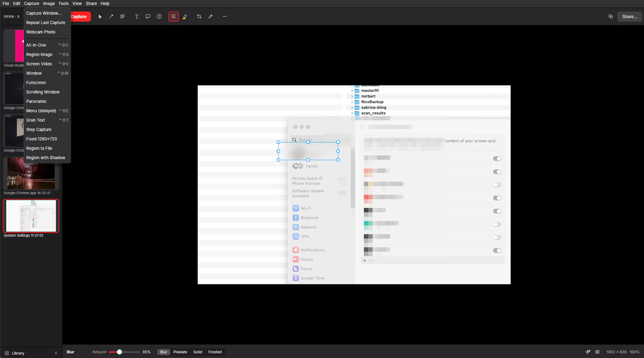This screenshot has height=358, width=644.
Task: Open the adjustment sliders icon in status bar
Action: tap(597, 352)
